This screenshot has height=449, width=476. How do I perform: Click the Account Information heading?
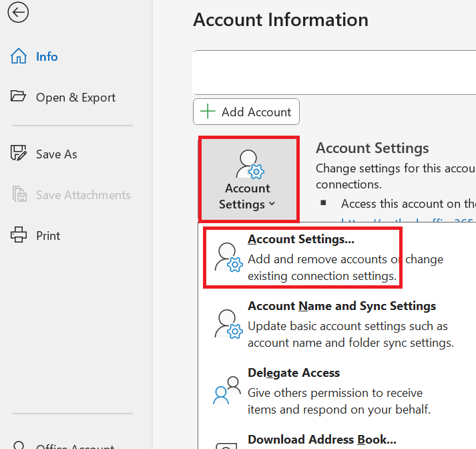281,20
